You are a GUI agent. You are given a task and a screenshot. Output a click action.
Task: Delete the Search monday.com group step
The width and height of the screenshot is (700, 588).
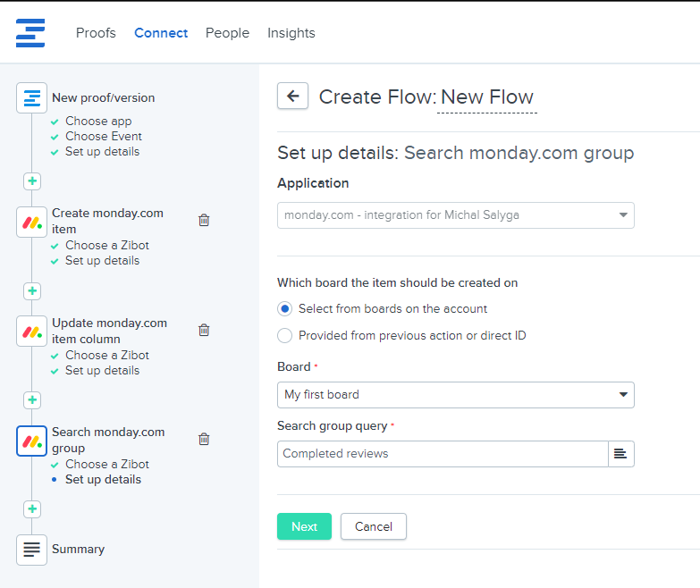click(x=204, y=439)
